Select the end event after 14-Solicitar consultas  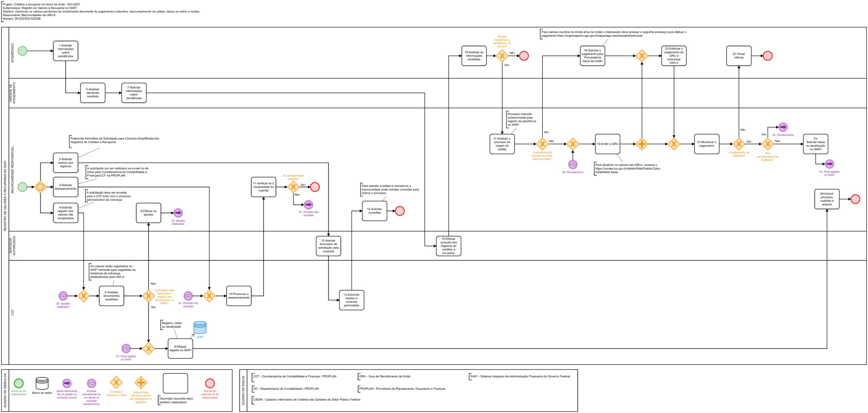click(400, 211)
